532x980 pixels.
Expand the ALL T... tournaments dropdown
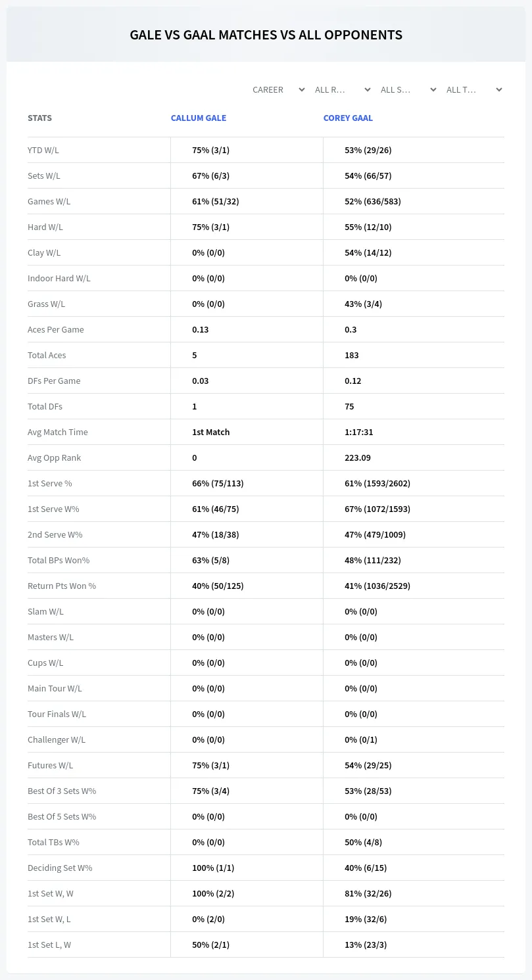point(474,90)
